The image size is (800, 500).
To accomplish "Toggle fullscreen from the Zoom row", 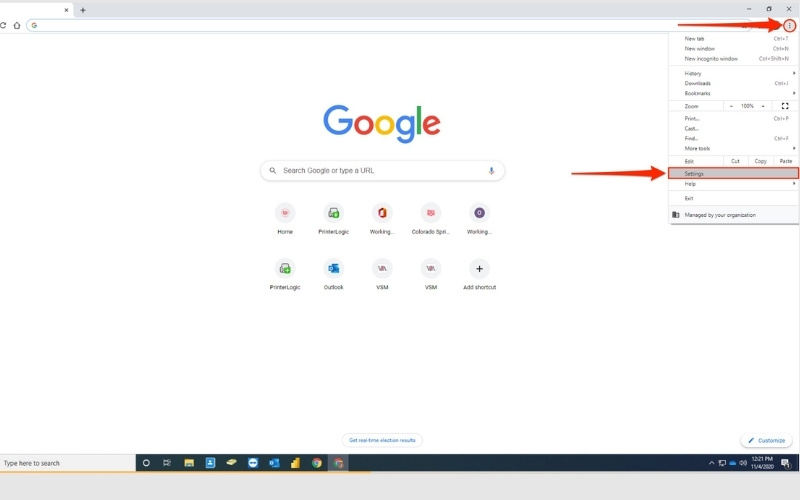I will coord(785,106).
